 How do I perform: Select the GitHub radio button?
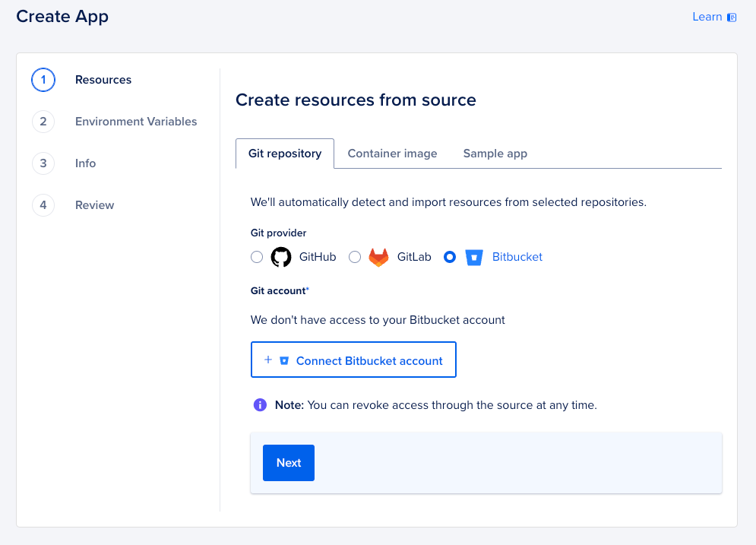pos(257,257)
